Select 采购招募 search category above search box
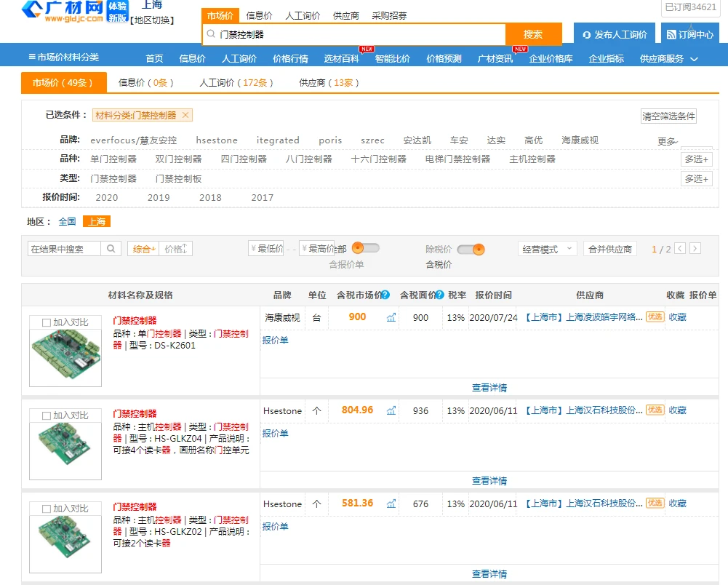728x585 pixels. 389,16
